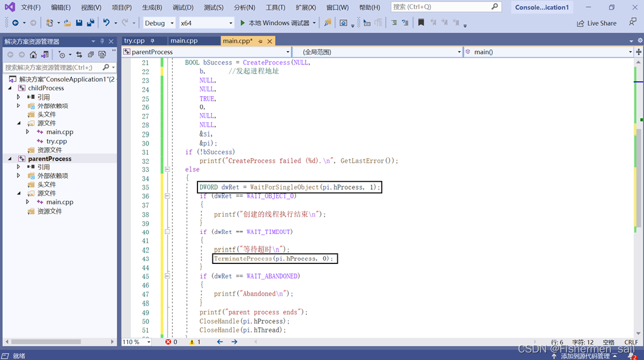The height and width of the screenshot is (360, 644).
Task: Click the pending changes filter clock icon
Action: (62, 55)
